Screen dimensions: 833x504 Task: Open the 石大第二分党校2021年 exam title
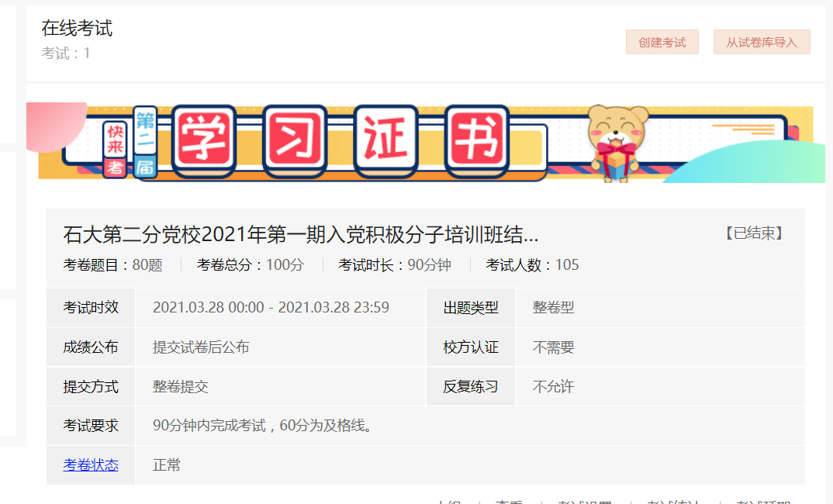coord(300,234)
